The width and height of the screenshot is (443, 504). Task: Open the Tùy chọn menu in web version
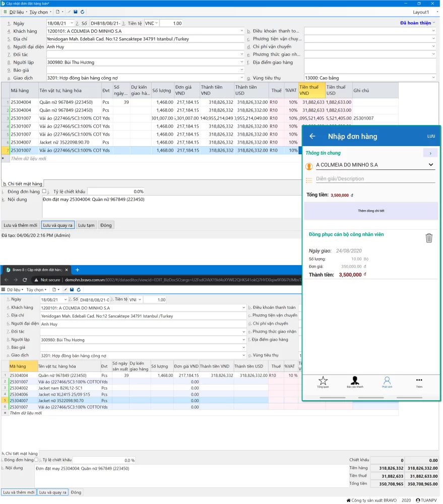[36, 290]
